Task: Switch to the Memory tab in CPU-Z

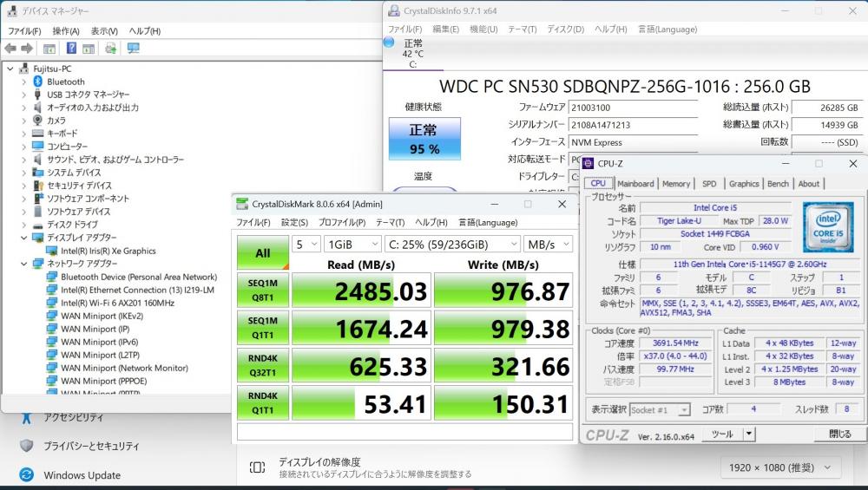Action: (676, 184)
